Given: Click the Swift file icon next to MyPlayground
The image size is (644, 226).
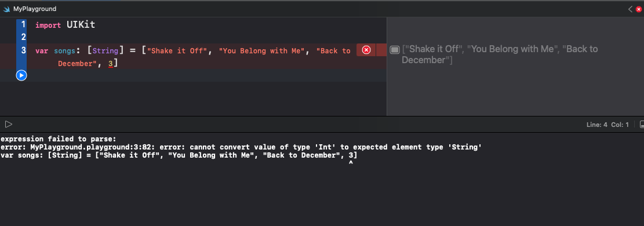Looking at the screenshot, I should [6, 9].
